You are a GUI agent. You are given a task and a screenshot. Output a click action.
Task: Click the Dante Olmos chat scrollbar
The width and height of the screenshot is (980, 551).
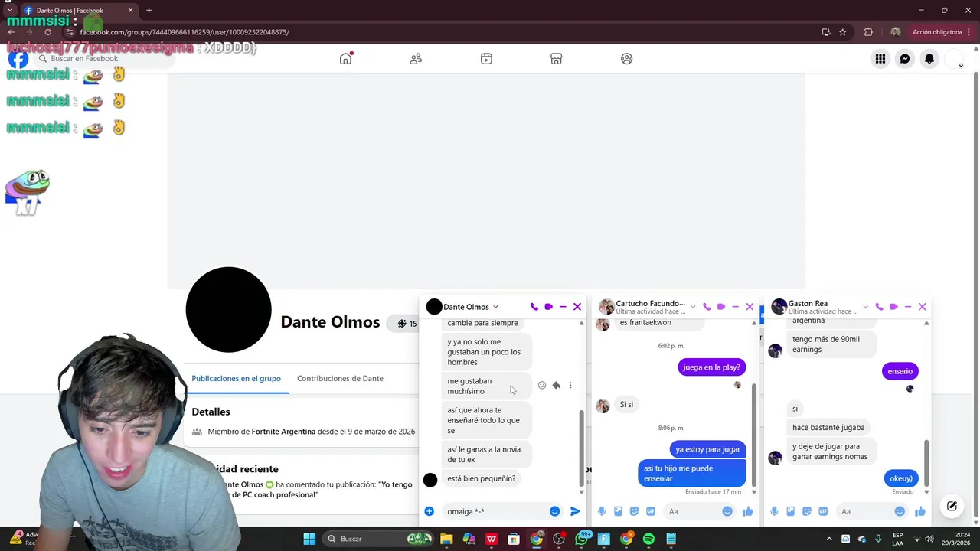[x=581, y=448]
